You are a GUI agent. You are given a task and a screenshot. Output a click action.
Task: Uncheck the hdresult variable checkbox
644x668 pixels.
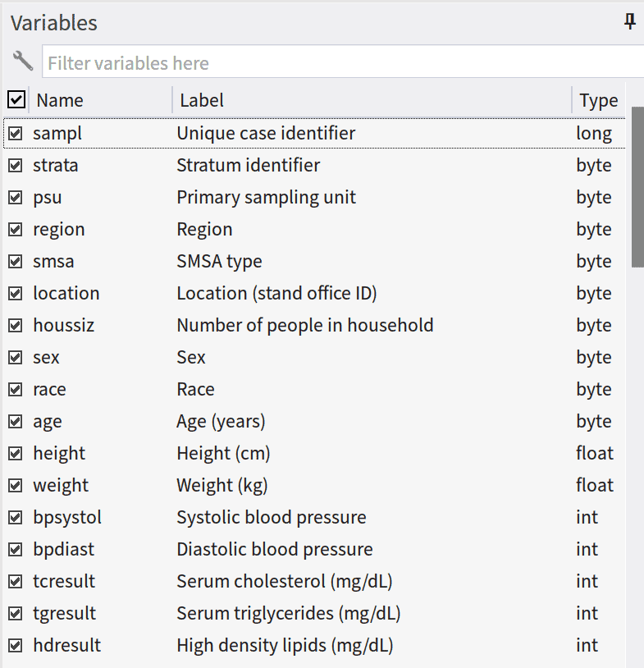(16, 645)
